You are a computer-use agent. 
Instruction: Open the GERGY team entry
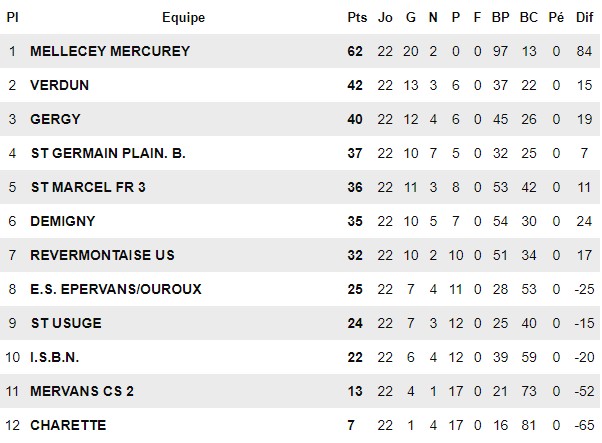(55, 119)
